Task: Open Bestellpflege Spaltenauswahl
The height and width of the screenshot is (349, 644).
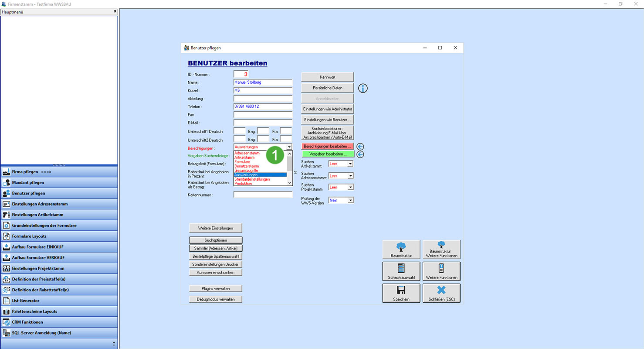Action: pyautogui.click(x=216, y=256)
